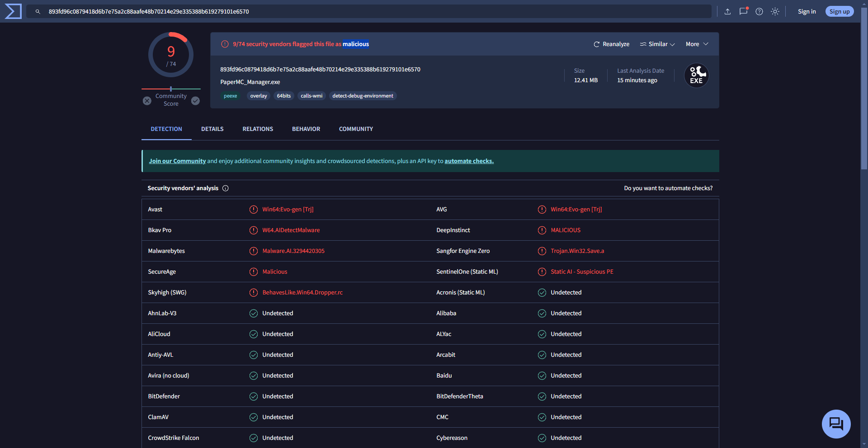
Task: Vote positive with community score check icon
Action: click(x=195, y=101)
